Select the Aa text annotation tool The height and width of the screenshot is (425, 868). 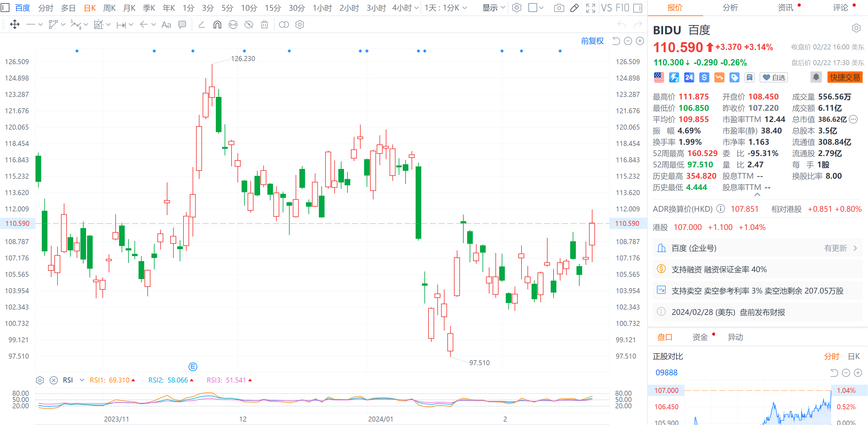(x=166, y=25)
